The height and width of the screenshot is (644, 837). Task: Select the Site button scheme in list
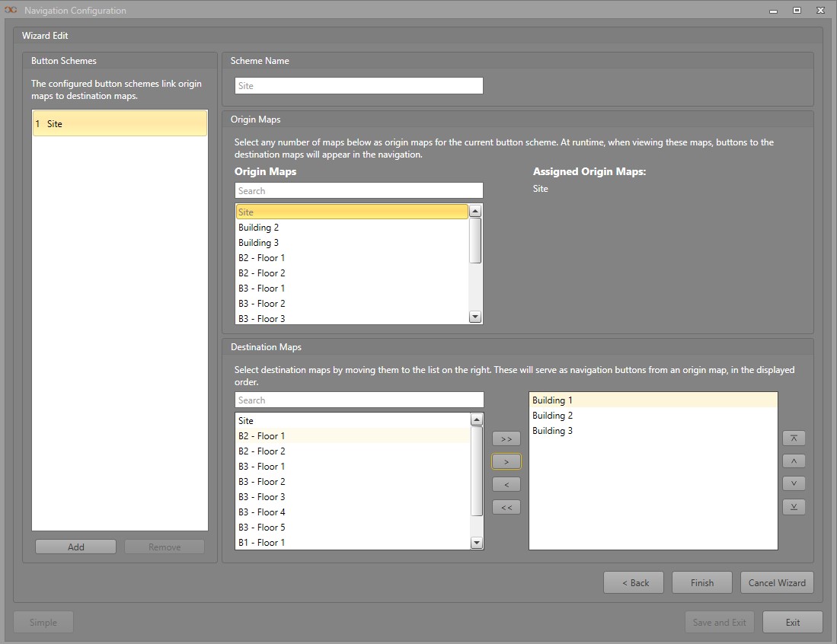pos(120,123)
